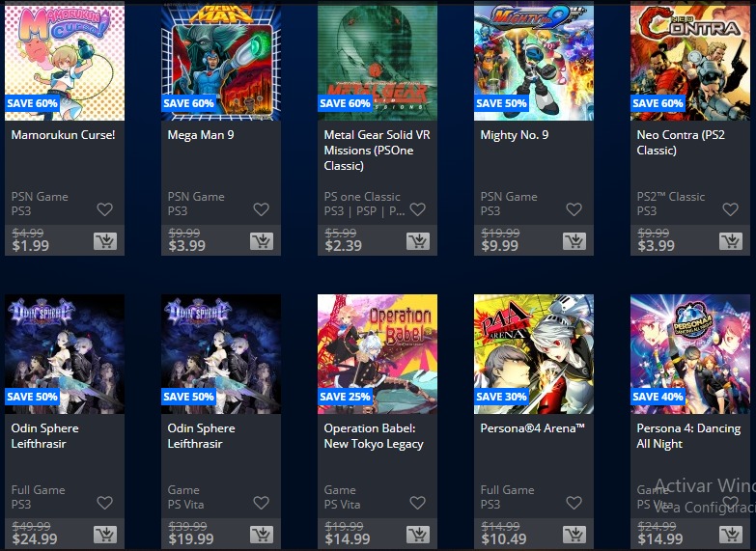Add Neo Contra to cart
The image size is (756, 551).
click(731, 241)
